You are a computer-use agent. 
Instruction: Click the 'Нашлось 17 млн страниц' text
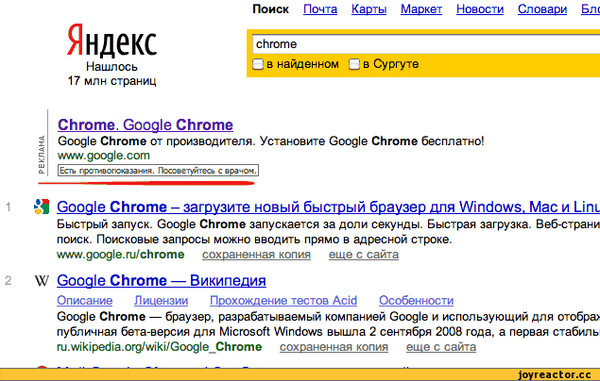(x=112, y=74)
